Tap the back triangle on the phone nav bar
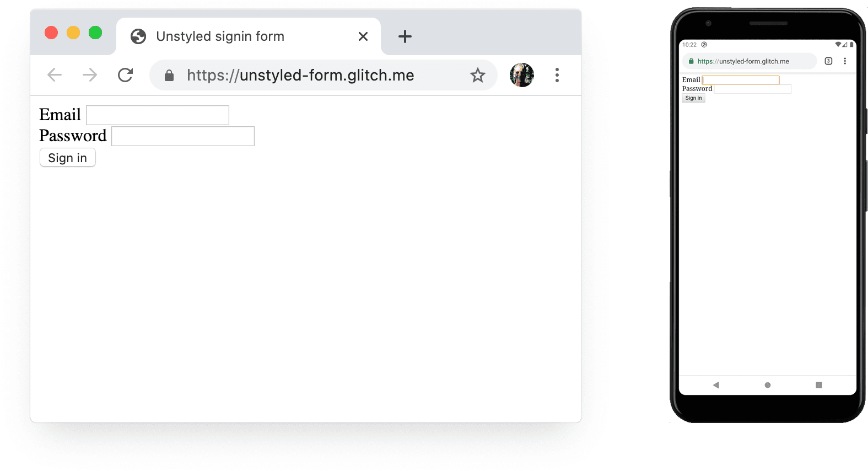The width and height of the screenshot is (868, 471). pyautogui.click(x=716, y=385)
